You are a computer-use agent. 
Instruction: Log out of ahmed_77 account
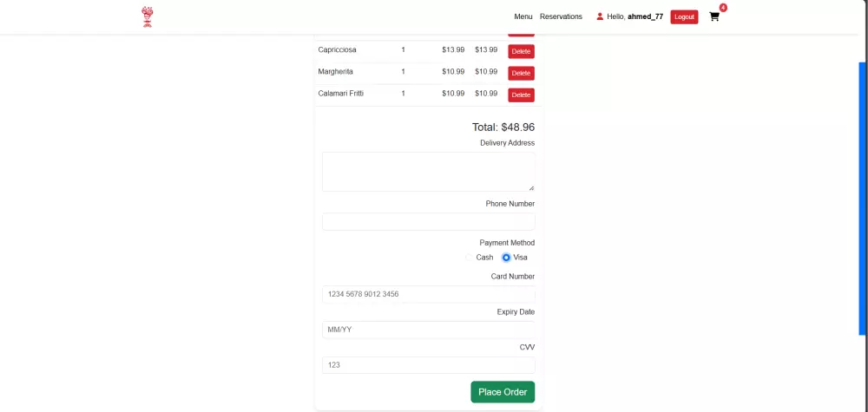point(684,17)
